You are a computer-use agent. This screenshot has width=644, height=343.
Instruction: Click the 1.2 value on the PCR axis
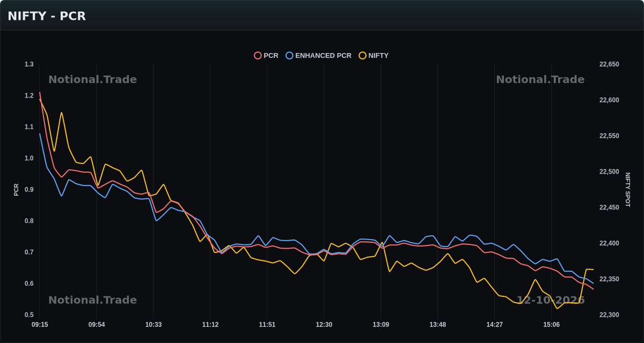click(x=29, y=96)
